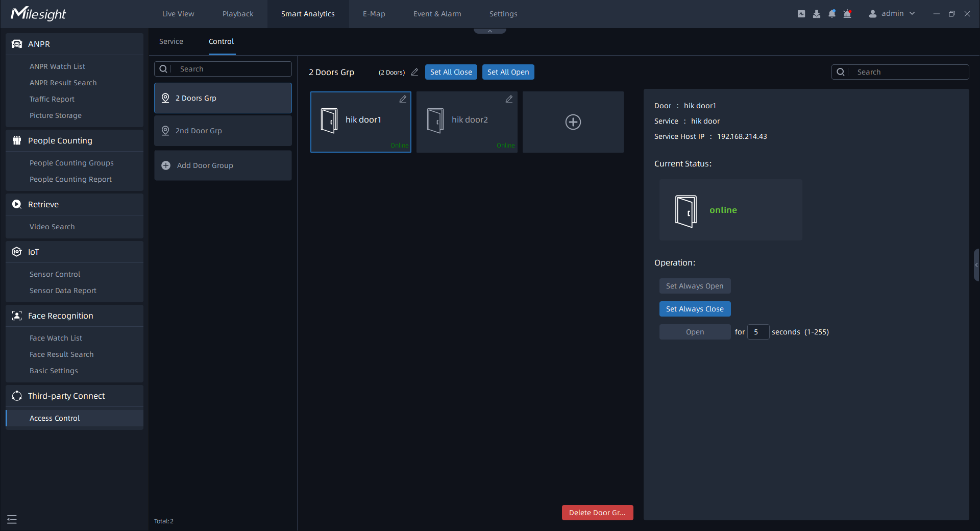Open Sensor Control under IoT
The image size is (980, 531).
55,274
